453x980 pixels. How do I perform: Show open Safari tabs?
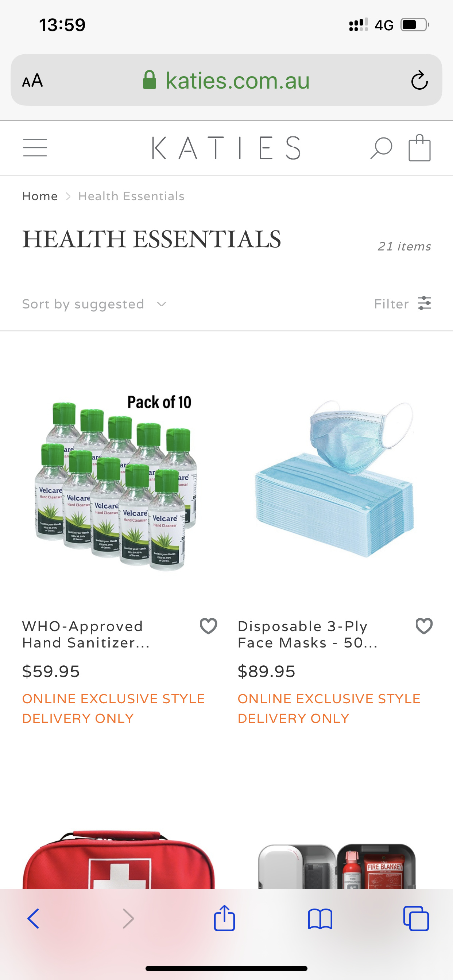[x=416, y=918]
